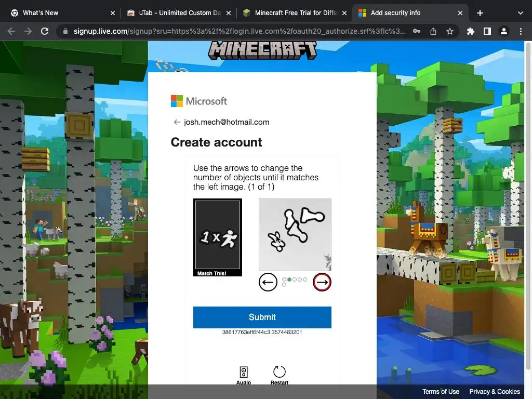Bookmark this page with the star
The width and height of the screenshot is (532, 399).
(450, 31)
